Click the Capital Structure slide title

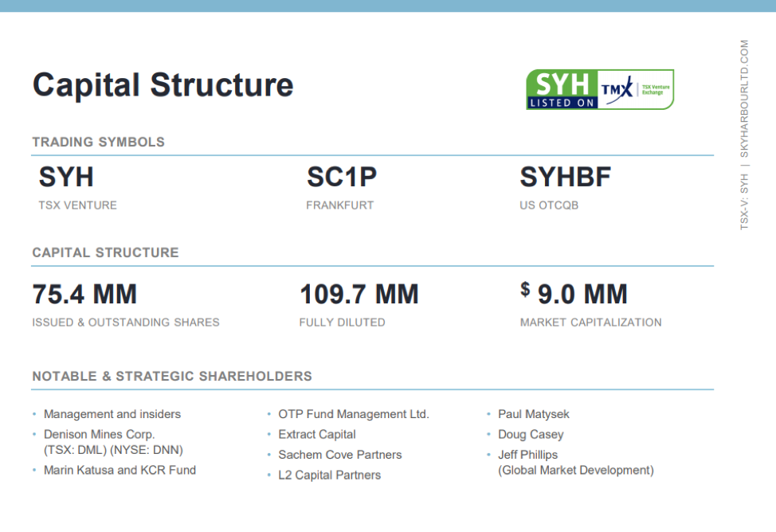[163, 84]
